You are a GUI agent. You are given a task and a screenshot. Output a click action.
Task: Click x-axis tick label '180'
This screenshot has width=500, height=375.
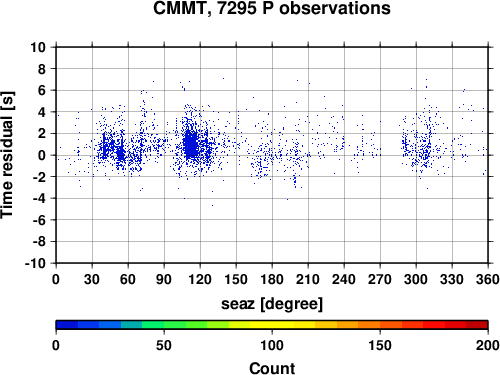coord(272,279)
